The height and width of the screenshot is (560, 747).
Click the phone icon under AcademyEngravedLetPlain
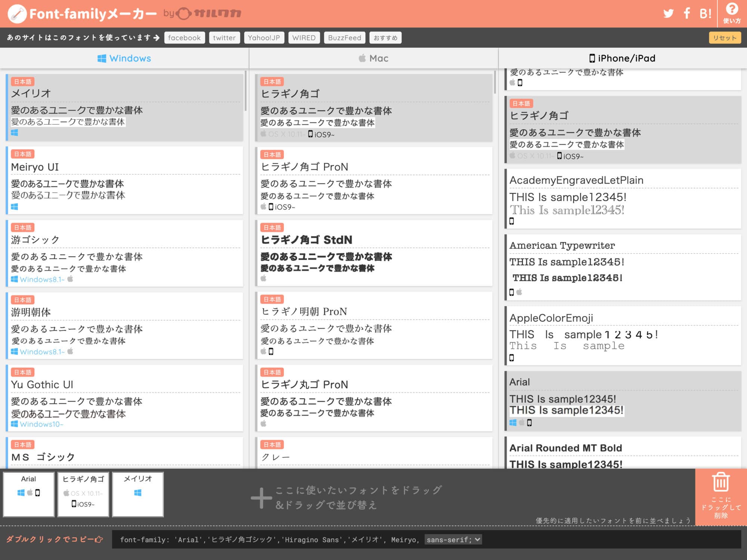[512, 221]
